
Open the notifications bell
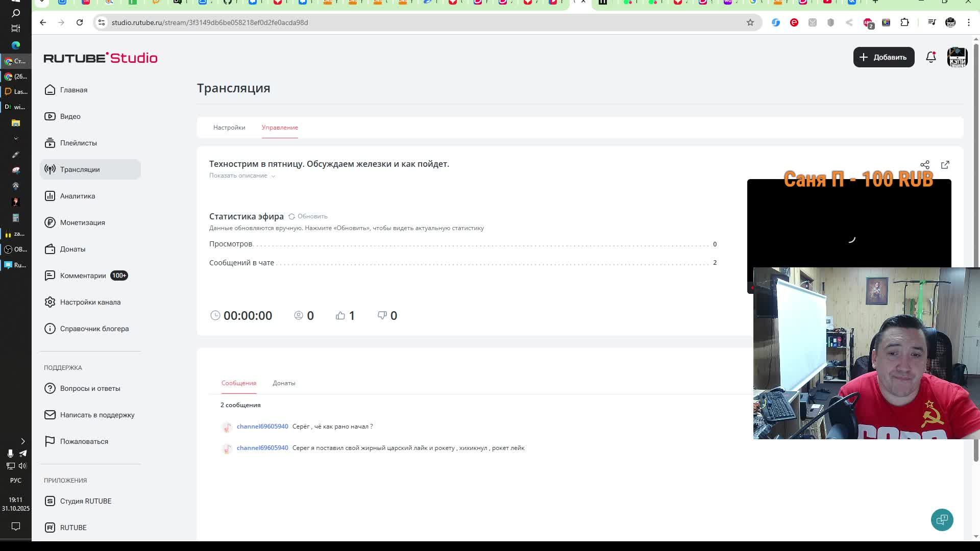point(930,57)
